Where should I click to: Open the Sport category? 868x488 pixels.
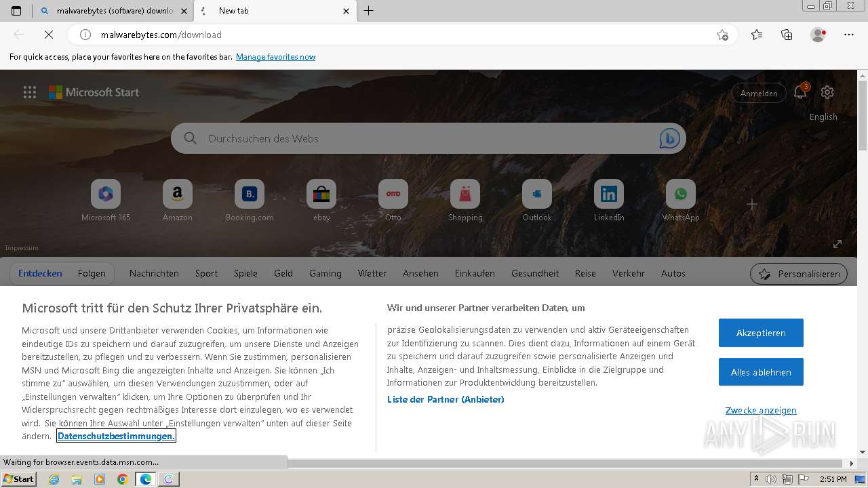click(206, 274)
